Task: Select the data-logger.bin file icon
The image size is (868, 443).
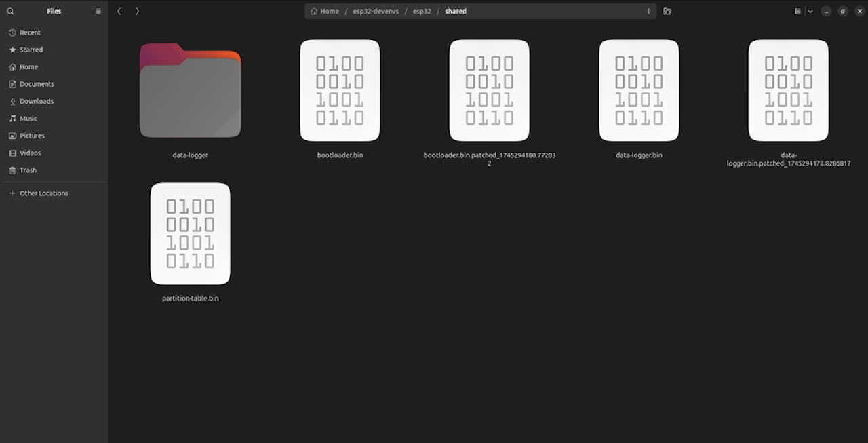Action: click(639, 90)
